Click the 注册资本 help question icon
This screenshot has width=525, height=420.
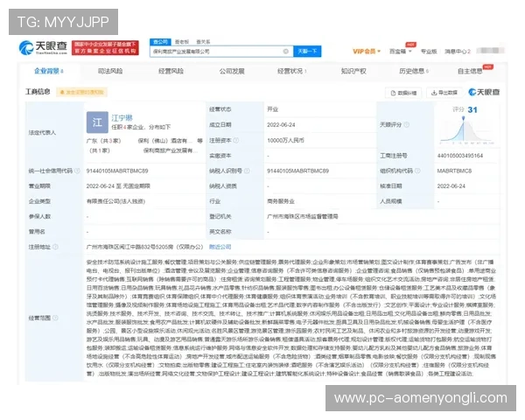(235, 140)
